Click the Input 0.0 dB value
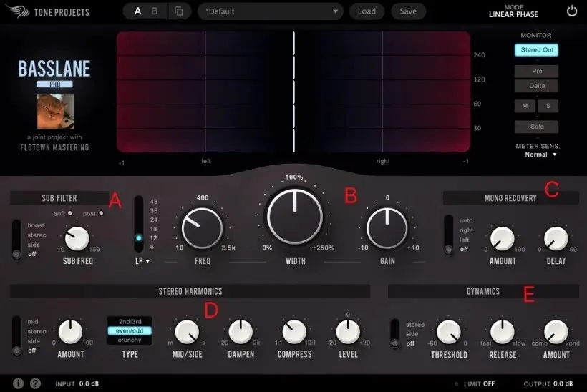The height and width of the screenshot is (392, 587). [x=89, y=383]
